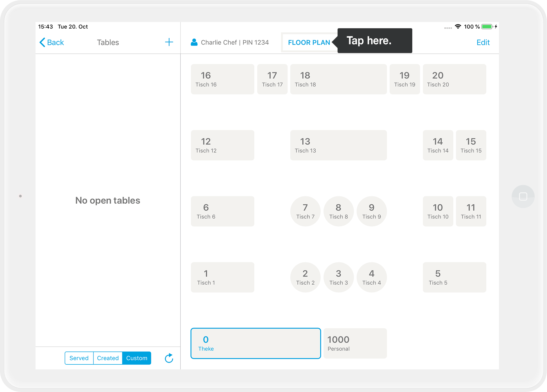Select table Tisch 20
Image resolution: width=547 pixels, height=392 pixels.
tap(454, 79)
